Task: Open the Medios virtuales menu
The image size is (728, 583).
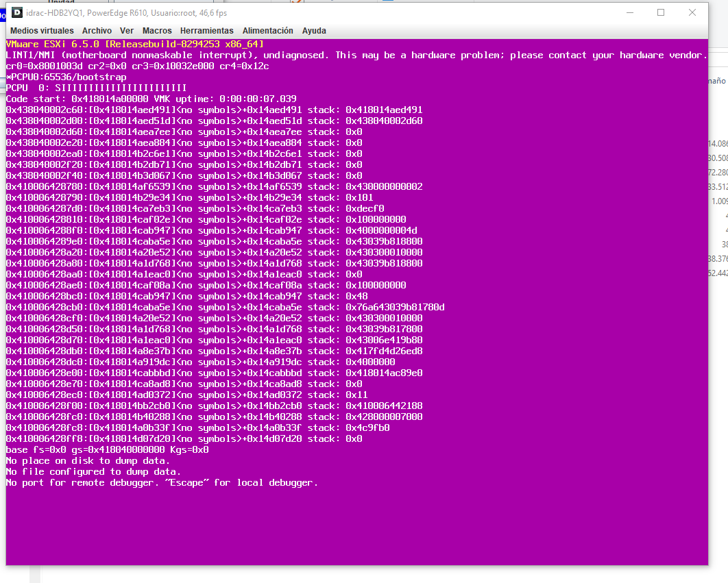Action: (42, 31)
